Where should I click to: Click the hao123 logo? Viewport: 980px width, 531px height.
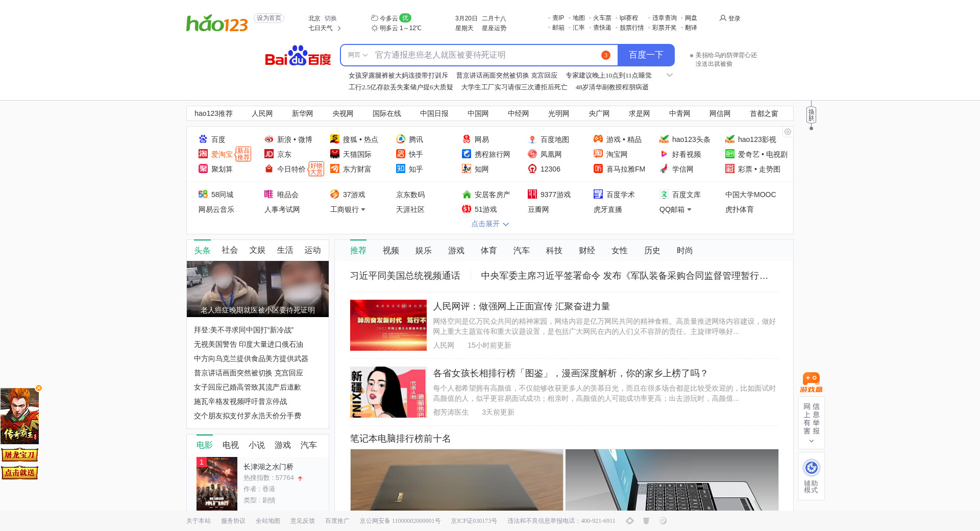coord(217,23)
